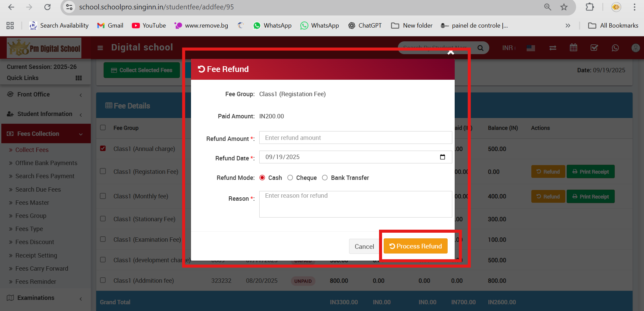Open Quick Links grid icon
Viewport: 644px width, 311px height.
(79, 78)
